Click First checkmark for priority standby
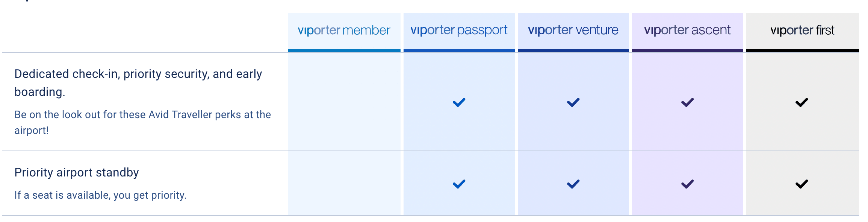The image size is (868, 222). (801, 184)
